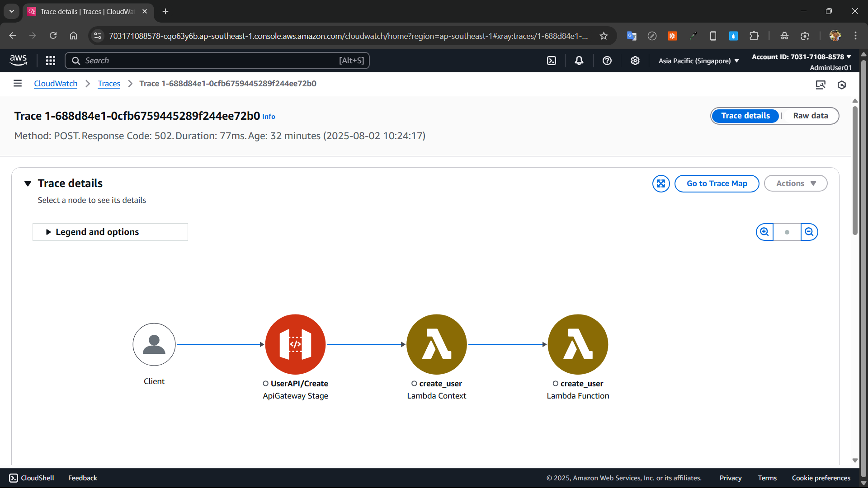Image resolution: width=868 pixels, height=488 pixels.
Task: Open the browser three-dot menu
Action: coord(855,36)
